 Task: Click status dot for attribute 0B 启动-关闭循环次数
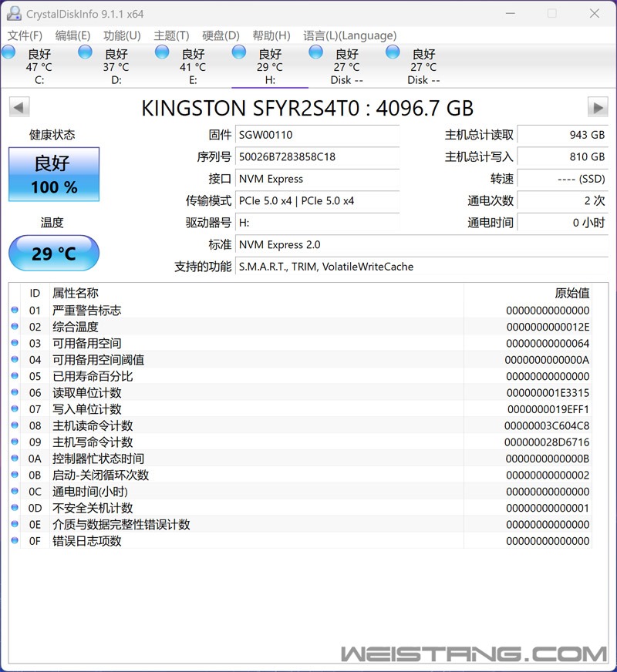click(15, 475)
